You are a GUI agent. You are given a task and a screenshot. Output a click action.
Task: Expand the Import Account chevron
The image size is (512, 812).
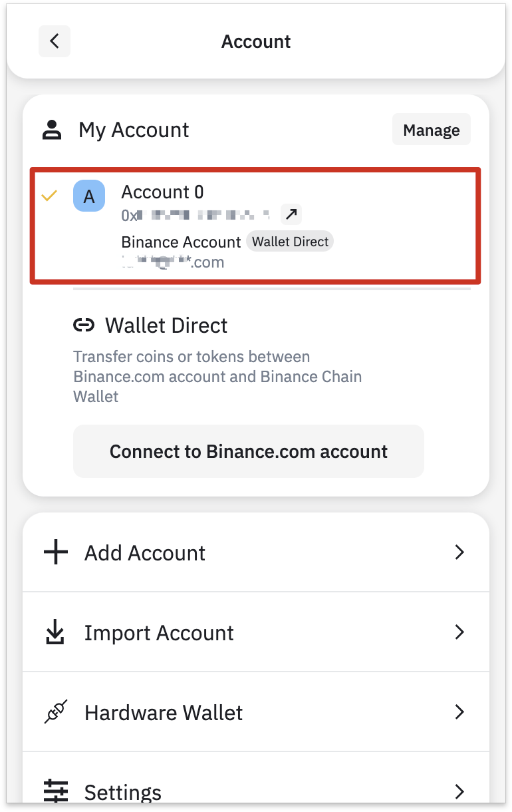[459, 632]
